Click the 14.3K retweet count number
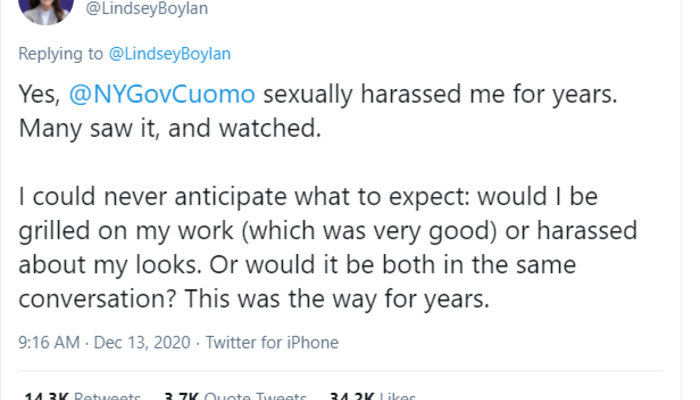700x400 pixels. (x=46, y=395)
